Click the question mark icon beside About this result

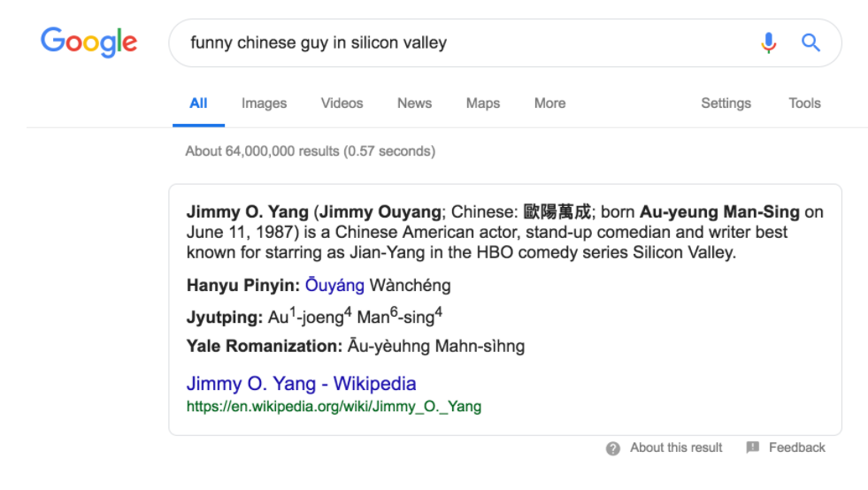click(x=613, y=448)
